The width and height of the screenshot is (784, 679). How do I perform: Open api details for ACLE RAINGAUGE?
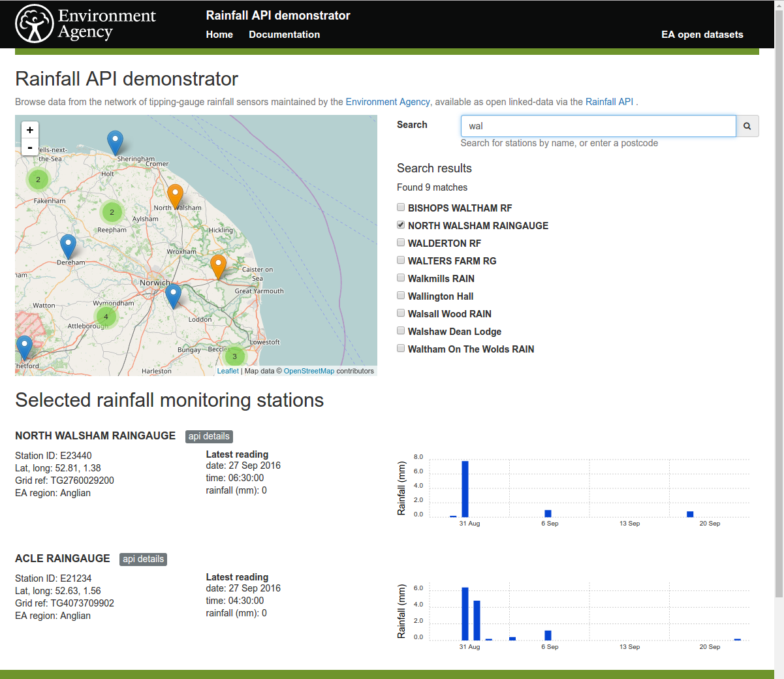tap(143, 559)
